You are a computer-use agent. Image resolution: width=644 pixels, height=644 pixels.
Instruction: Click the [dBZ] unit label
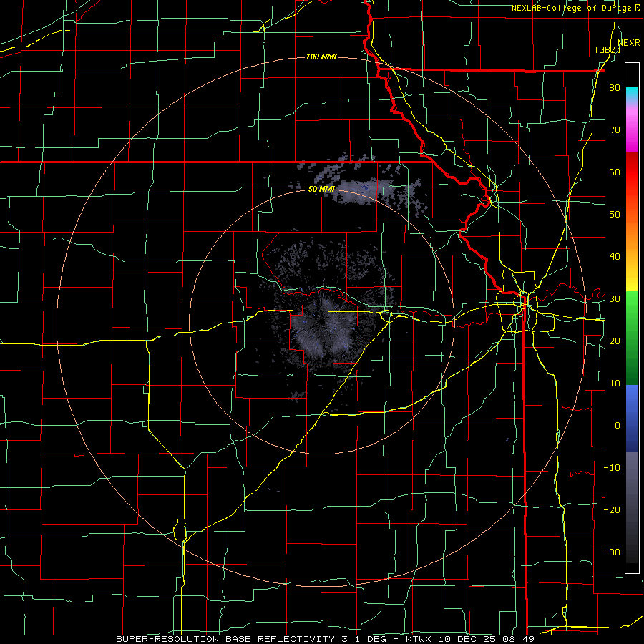tap(608, 49)
